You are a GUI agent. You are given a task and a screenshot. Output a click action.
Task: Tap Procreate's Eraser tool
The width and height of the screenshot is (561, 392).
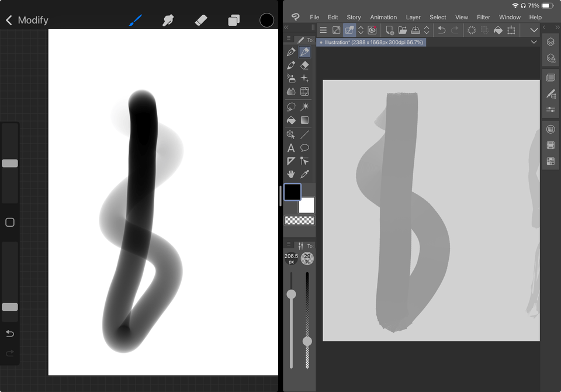(x=200, y=19)
